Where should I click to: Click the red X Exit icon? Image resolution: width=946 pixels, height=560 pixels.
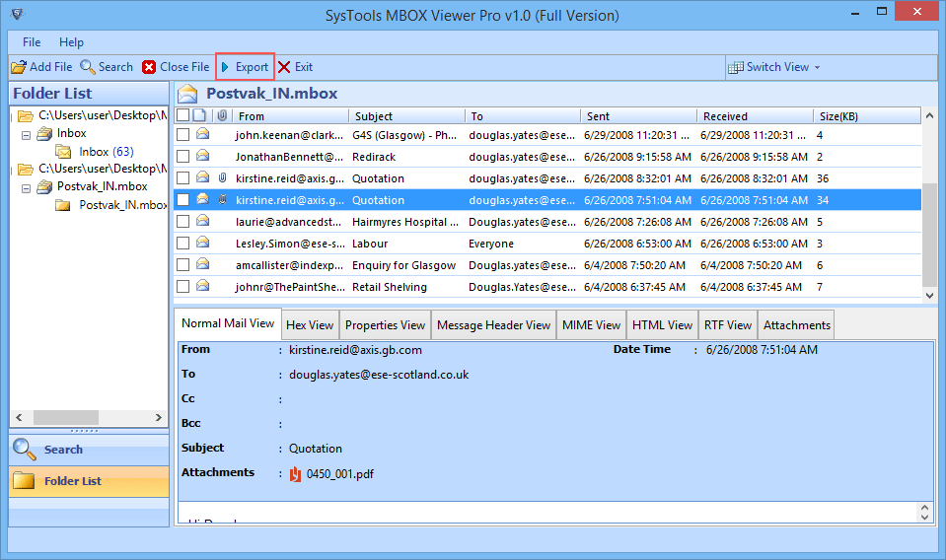(284, 67)
